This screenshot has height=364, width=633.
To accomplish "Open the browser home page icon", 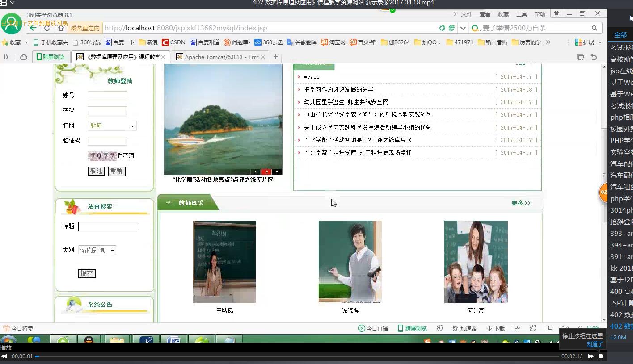I will 61,28.
